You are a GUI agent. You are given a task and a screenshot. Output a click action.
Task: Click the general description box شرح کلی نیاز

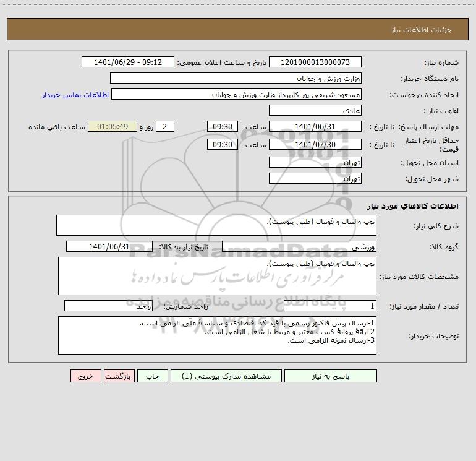coord(216,225)
